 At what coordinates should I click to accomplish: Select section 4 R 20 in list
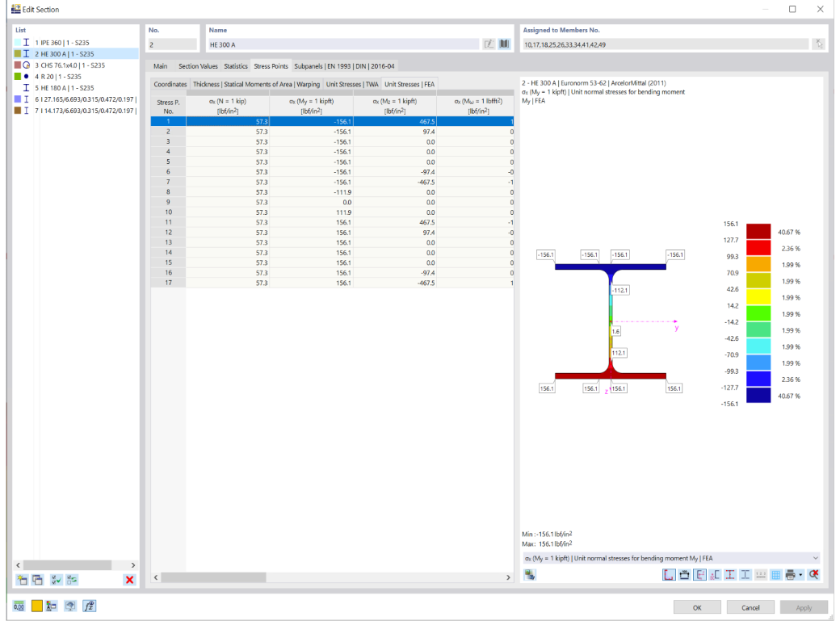(76, 77)
